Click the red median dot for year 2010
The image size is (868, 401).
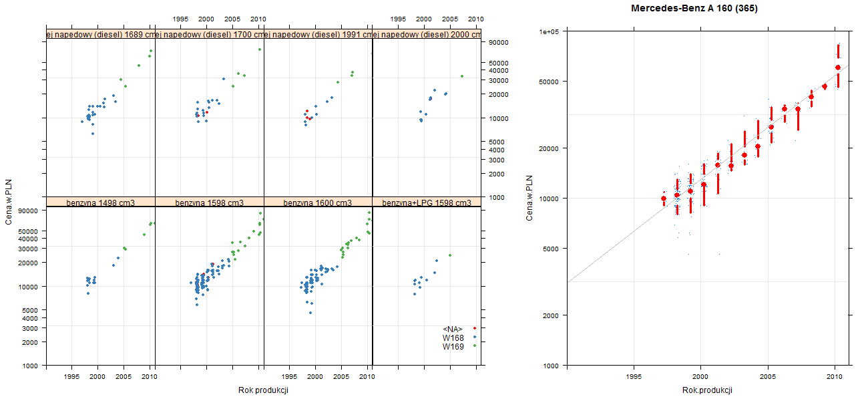tap(838, 68)
